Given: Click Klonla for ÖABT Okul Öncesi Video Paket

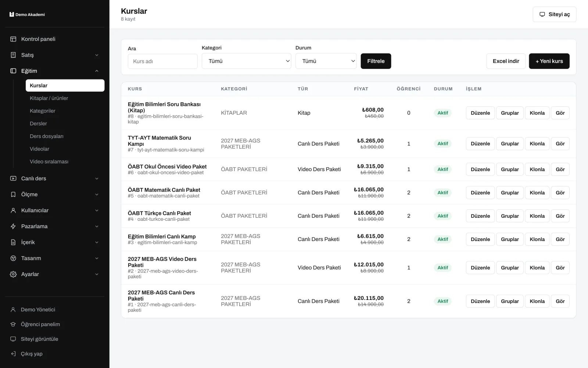Looking at the screenshot, I should 537,169.
